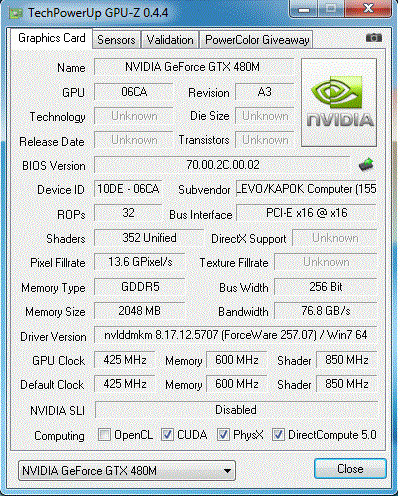Click the Subvendor field CLEVO/KAPOK Computer
The height and width of the screenshot is (496, 398).
click(306, 189)
